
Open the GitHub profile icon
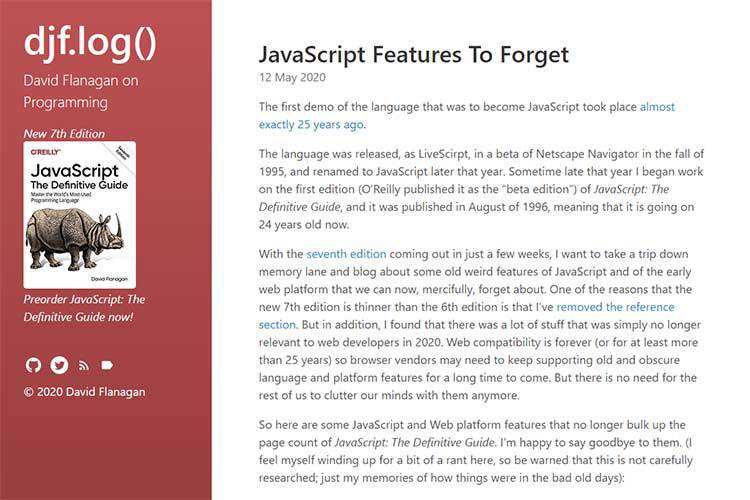click(x=33, y=365)
